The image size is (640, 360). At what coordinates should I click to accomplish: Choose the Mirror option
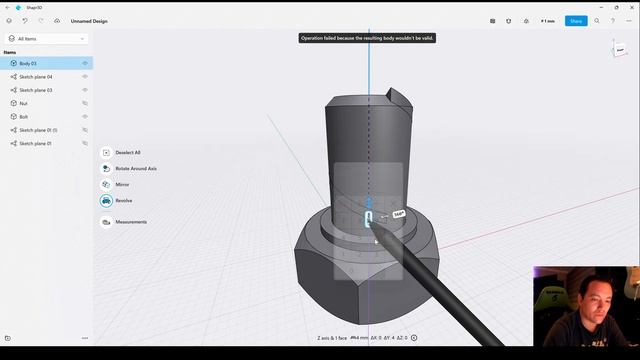click(122, 184)
